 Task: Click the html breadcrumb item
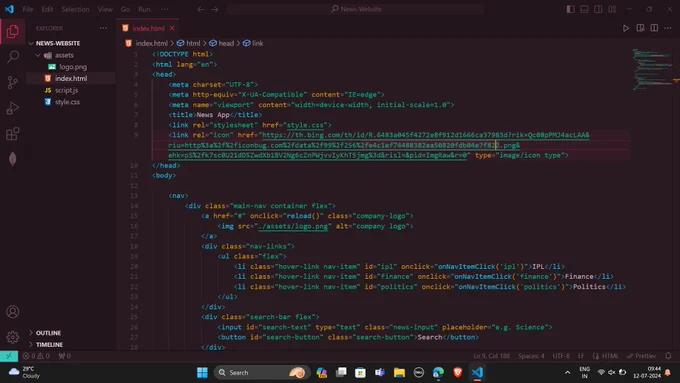click(x=189, y=43)
